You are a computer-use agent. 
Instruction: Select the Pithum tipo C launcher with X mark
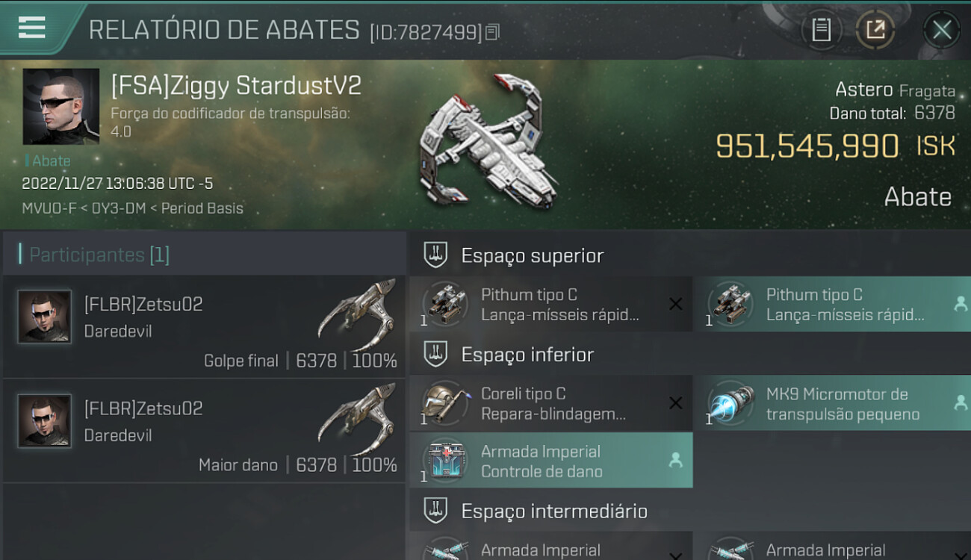click(x=550, y=304)
